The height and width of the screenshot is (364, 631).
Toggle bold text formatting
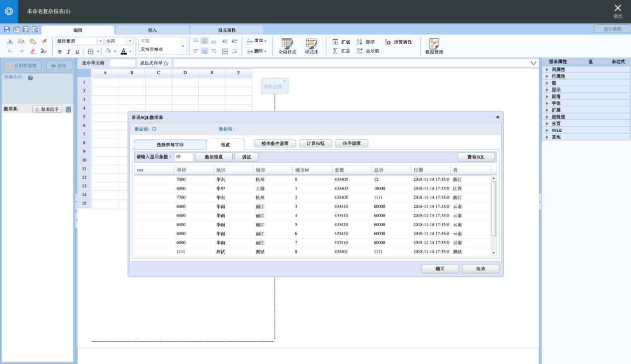60,52
